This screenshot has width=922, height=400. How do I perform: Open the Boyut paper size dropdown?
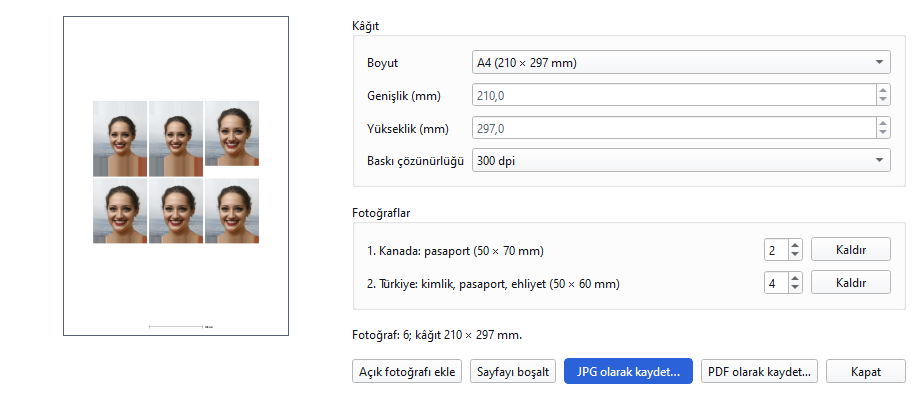(x=681, y=62)
